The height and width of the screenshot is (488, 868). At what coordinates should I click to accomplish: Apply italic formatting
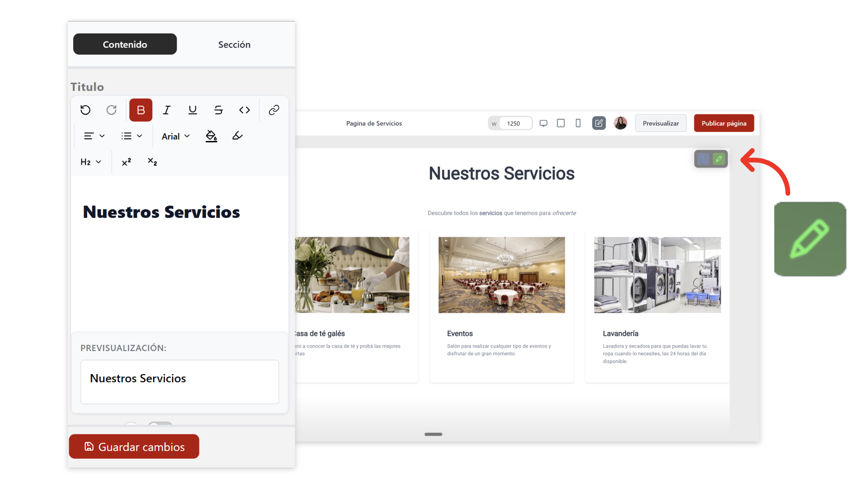167,110
